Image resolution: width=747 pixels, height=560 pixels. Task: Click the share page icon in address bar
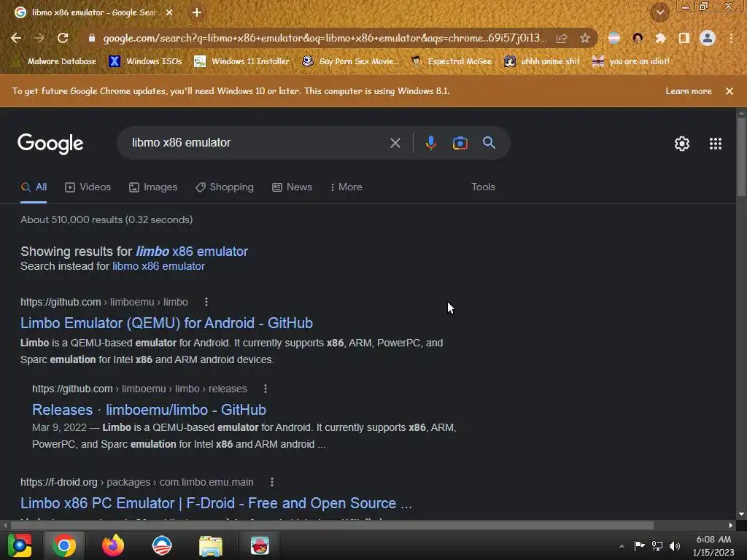click(562, 38)
